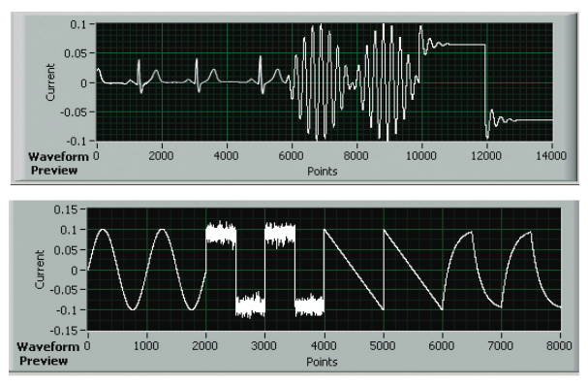The width and height of the screenshot is (588, 385).
Task: Click the top graph's Waveform Preview caption
Action: (58, 163)
